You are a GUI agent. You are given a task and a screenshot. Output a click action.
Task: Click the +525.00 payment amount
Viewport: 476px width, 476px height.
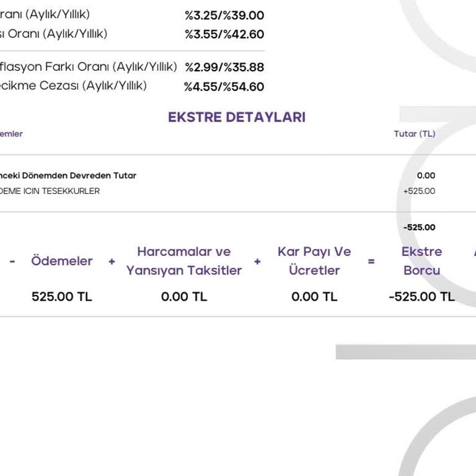pos(419,191)
